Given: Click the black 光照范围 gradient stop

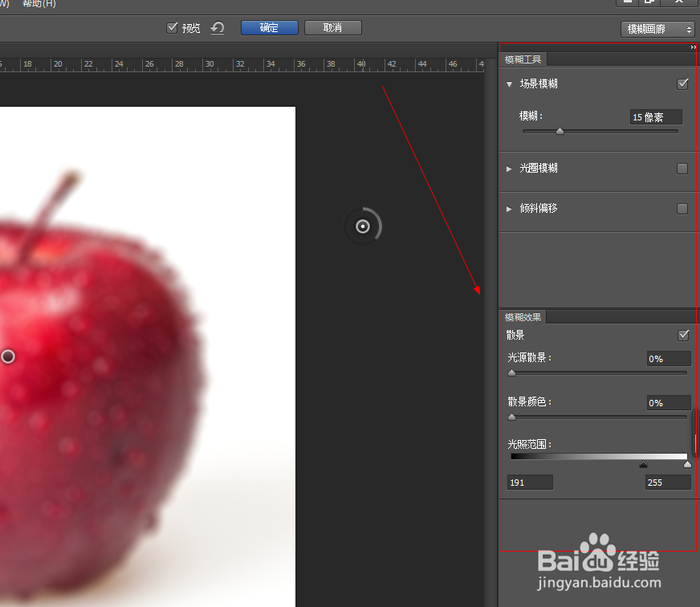Looking at the screenshot, I should tap(643, 465).
